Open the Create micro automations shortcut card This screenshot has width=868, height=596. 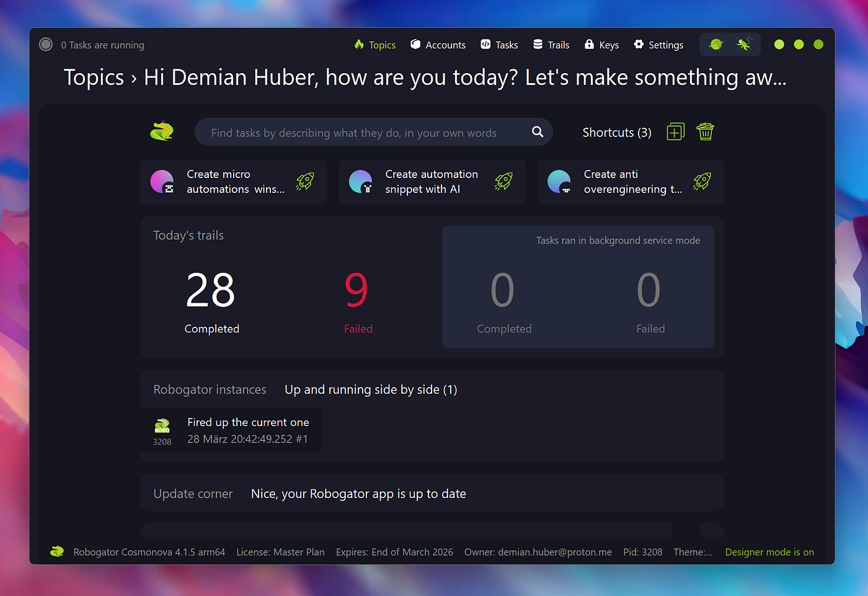click(x=233, y=182)
